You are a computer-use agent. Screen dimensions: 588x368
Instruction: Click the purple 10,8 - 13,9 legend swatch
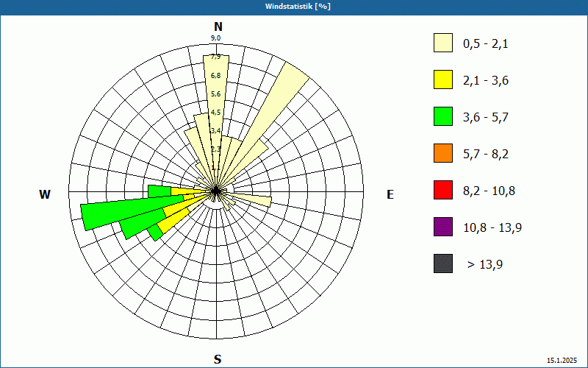click(x=443, y=227)
